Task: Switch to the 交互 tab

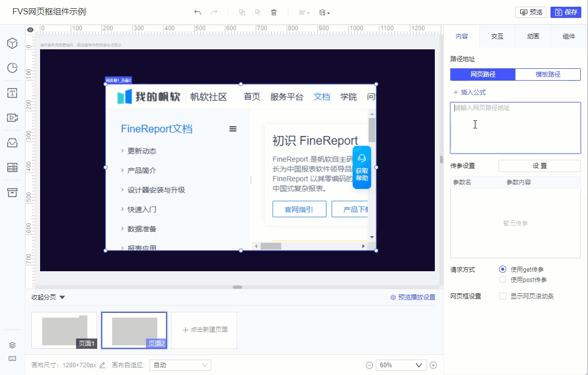Action: 497,36
